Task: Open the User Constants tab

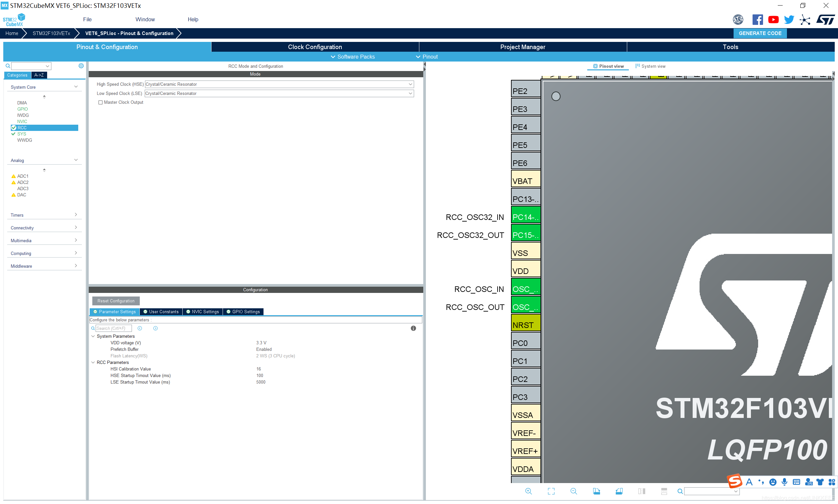Action: 161,312
